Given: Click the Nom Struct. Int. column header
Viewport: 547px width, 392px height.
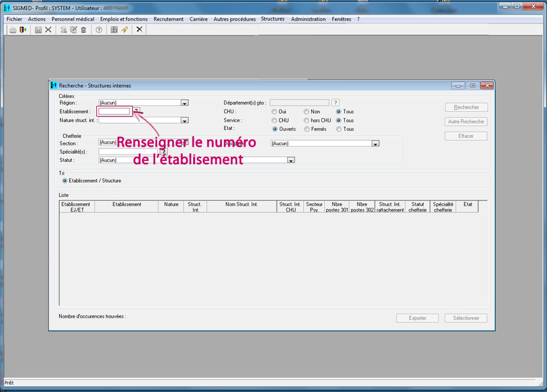Looking at the screenshot, I should (x=241, y=207).
